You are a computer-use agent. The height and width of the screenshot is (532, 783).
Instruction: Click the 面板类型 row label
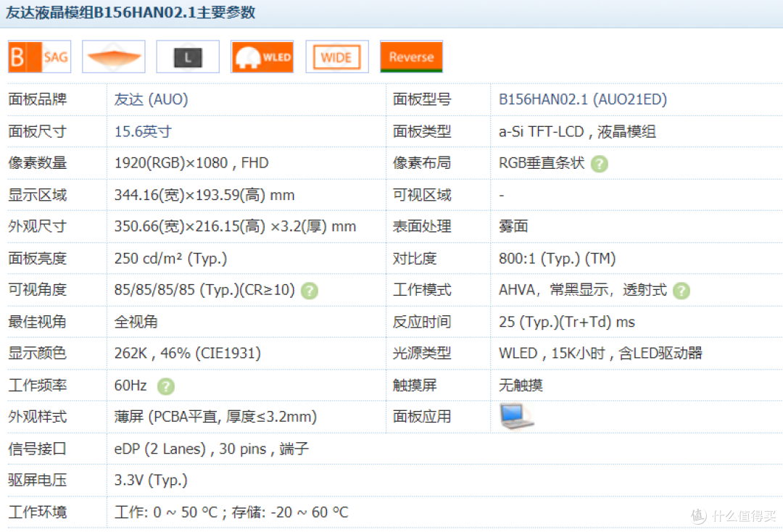coord(422,131)
